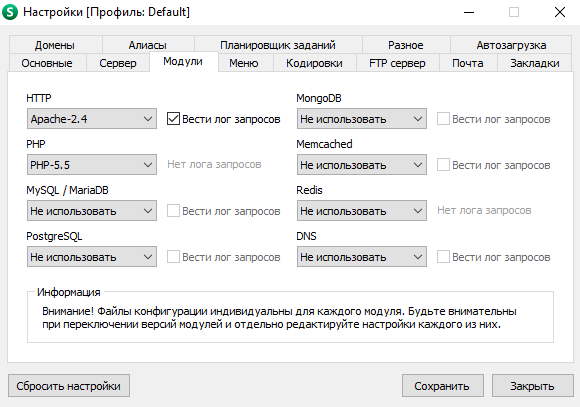Click the Информация group heading
The image size is (580, 407).
click(x=69, y=292)
